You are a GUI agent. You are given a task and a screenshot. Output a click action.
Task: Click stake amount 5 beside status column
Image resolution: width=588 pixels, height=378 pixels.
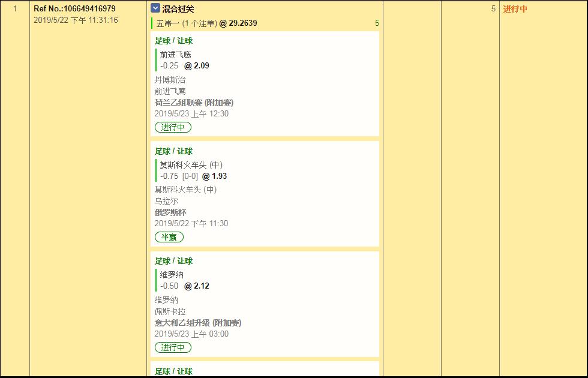(493, 8)
